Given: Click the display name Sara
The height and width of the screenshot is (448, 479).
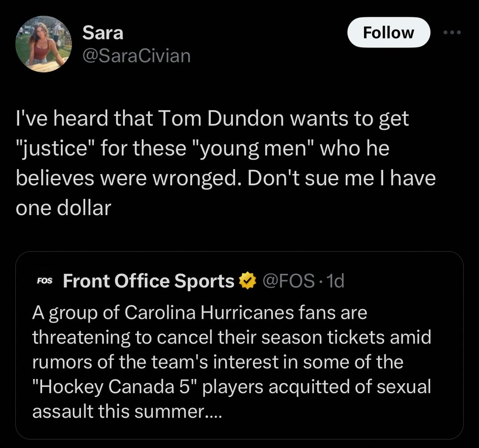Looking at the screenshot, I should tap(103, 33).
